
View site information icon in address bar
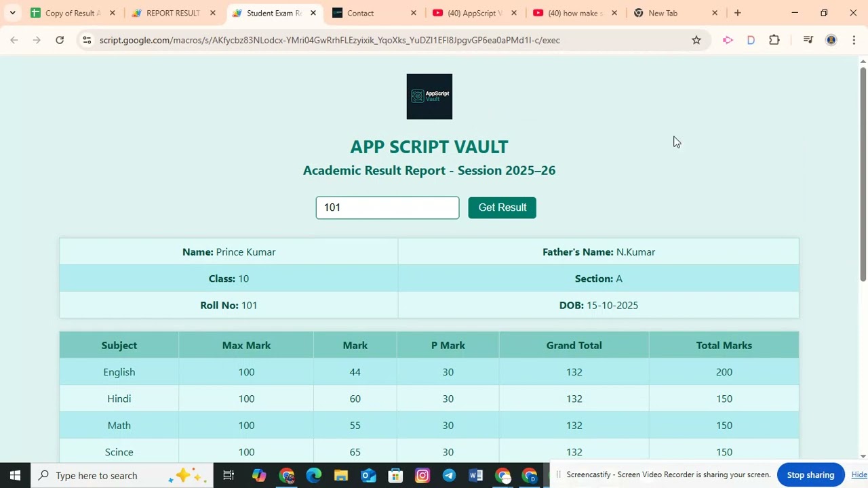click(x=86, y=40)
